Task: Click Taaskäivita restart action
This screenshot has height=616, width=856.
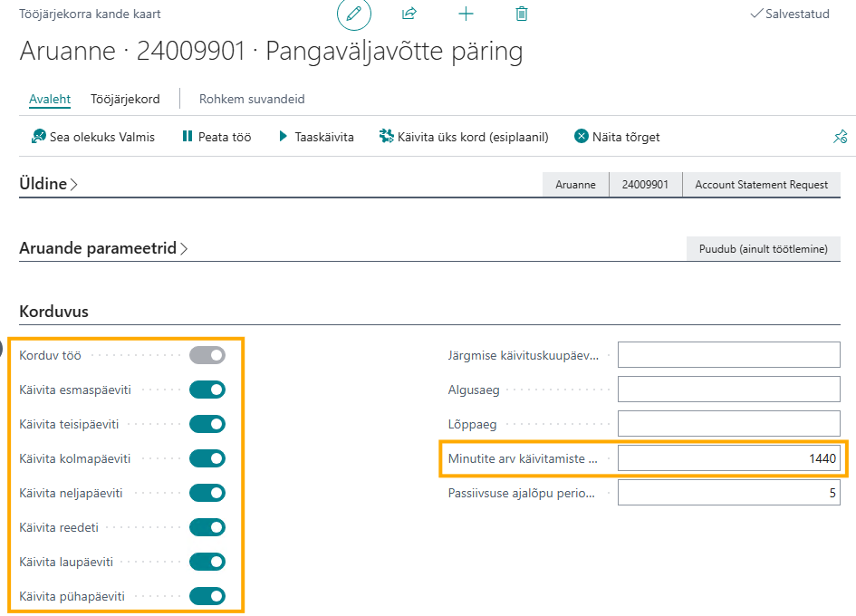Action: [316, 137]
